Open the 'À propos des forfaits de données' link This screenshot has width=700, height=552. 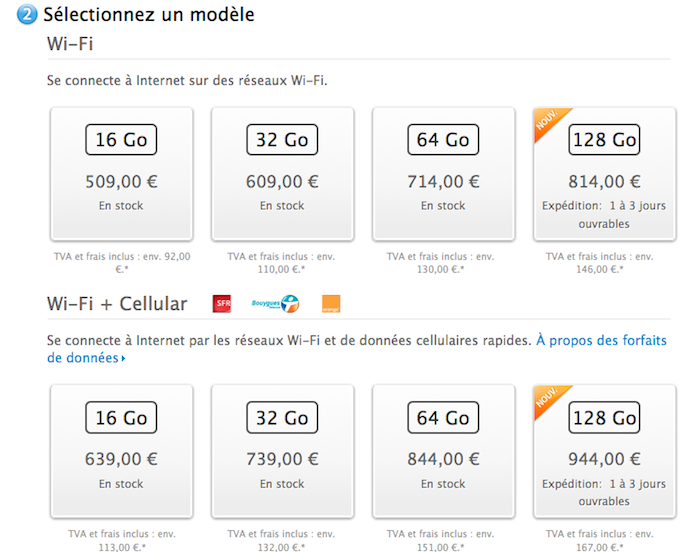(600, 341)
